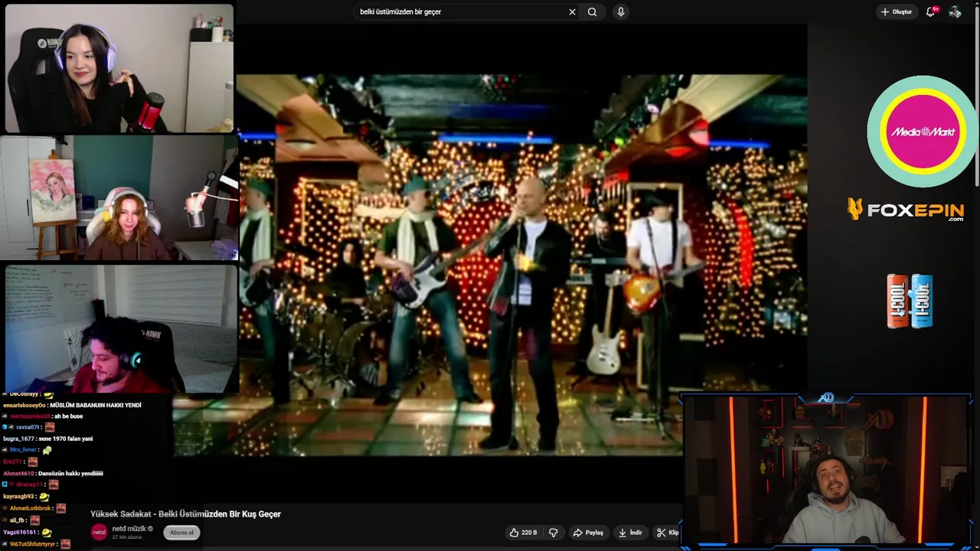Click the emote beside Yagz616161

click(47, 532)
